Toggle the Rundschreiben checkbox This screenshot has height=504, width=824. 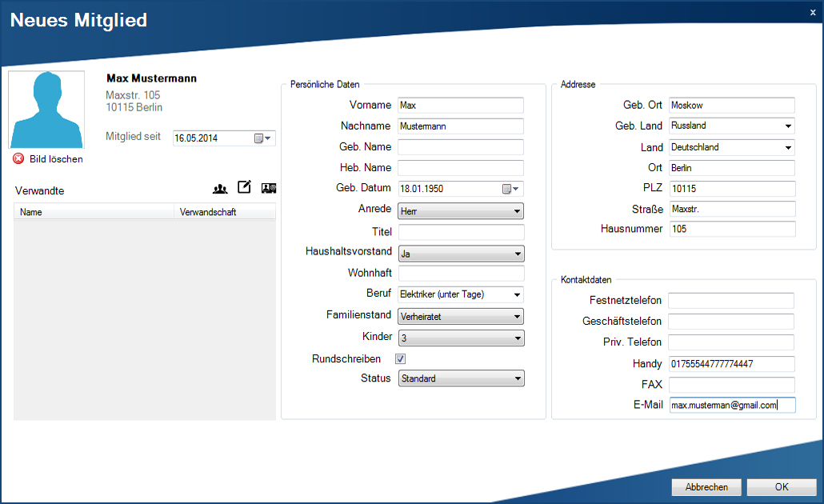coord(401,359)
